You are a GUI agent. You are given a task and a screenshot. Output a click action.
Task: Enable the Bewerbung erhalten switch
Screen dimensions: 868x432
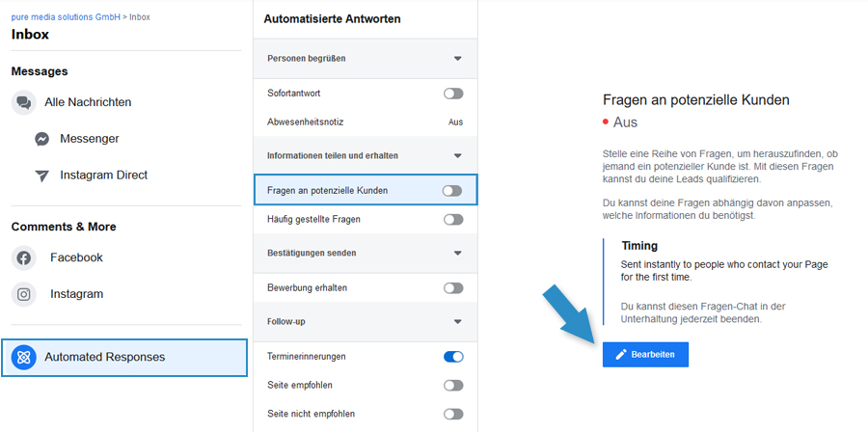coord(453,288)
